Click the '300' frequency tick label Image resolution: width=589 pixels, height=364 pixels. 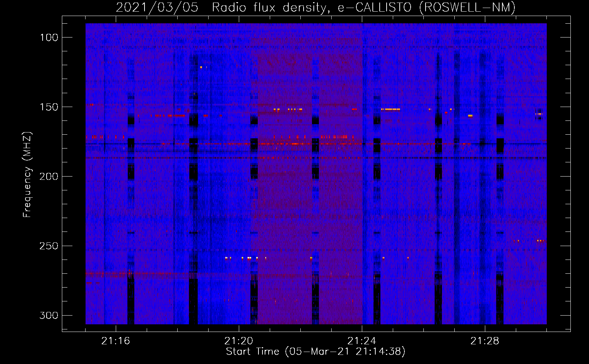(48, 315)
